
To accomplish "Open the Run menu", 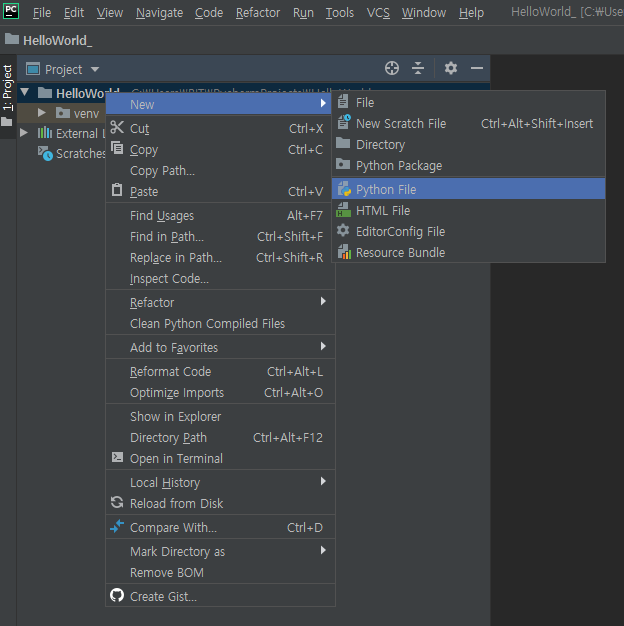I will point(303,13).
